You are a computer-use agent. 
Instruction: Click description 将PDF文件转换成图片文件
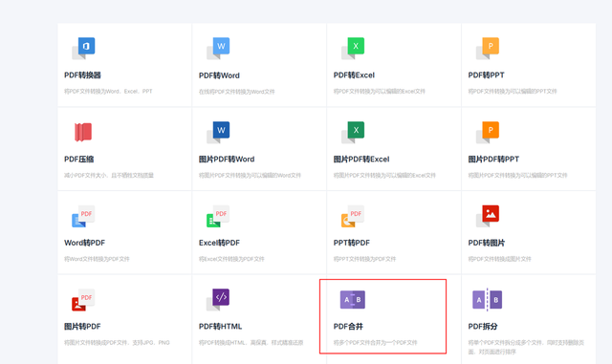coord(499,259)
